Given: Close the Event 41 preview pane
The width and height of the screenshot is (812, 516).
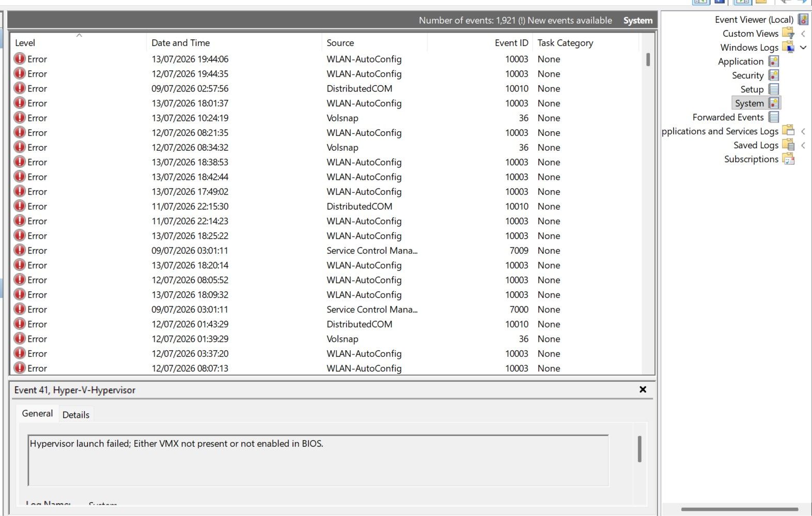Looking at the screenshot, I should point(643,389).
